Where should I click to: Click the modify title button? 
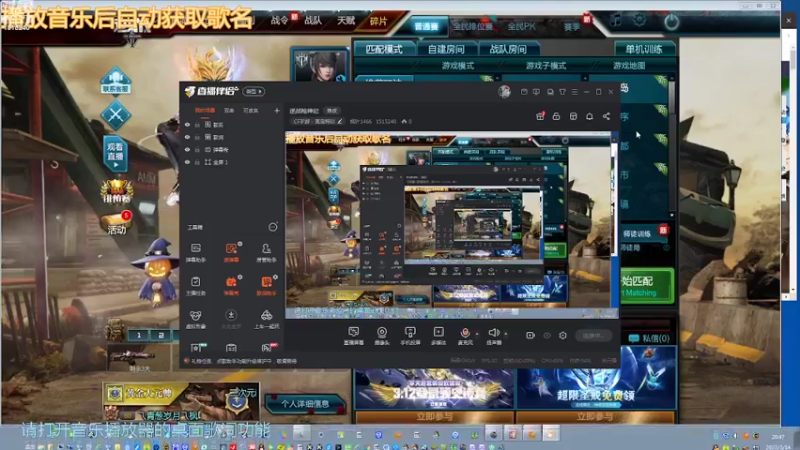332,111
